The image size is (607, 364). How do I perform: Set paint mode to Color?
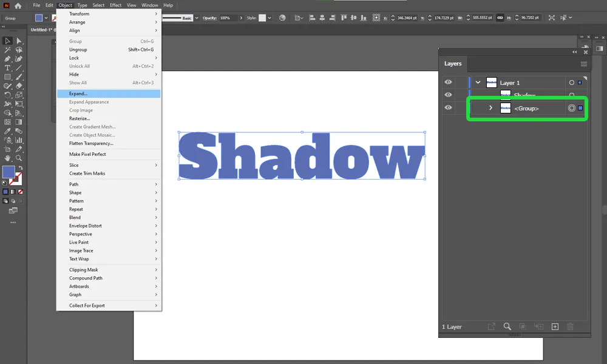pyautogui.click(x=5, y=192)
